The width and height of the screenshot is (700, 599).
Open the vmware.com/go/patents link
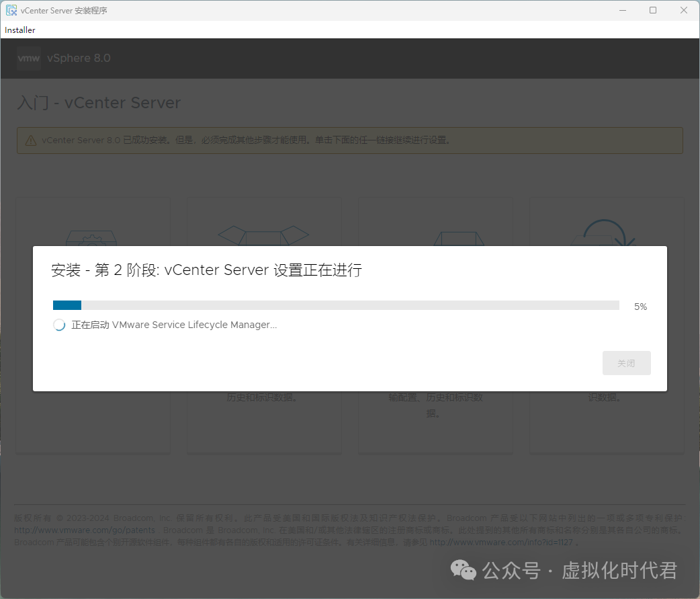85,530
